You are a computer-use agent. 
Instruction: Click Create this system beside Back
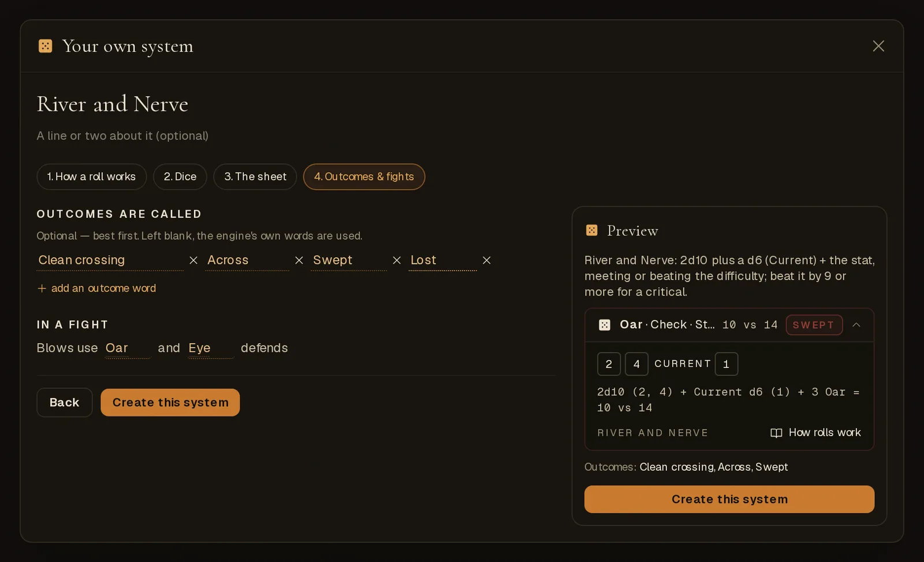[x=170, y=403]
